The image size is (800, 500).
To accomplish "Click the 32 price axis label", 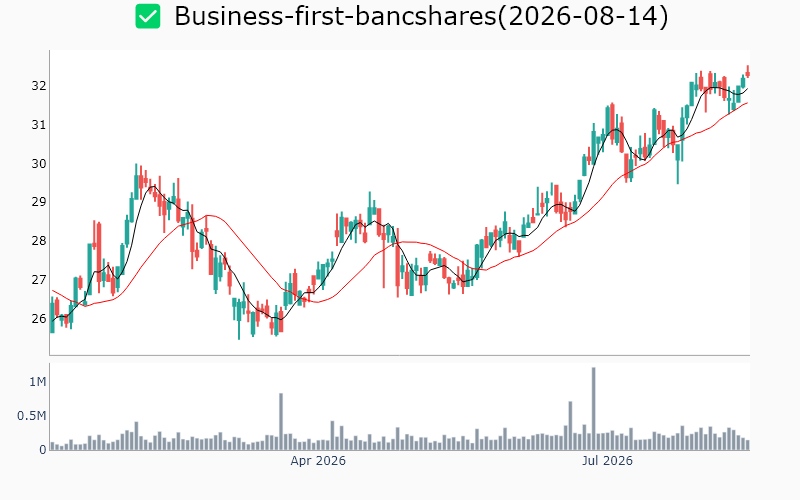I will point(39,86).
